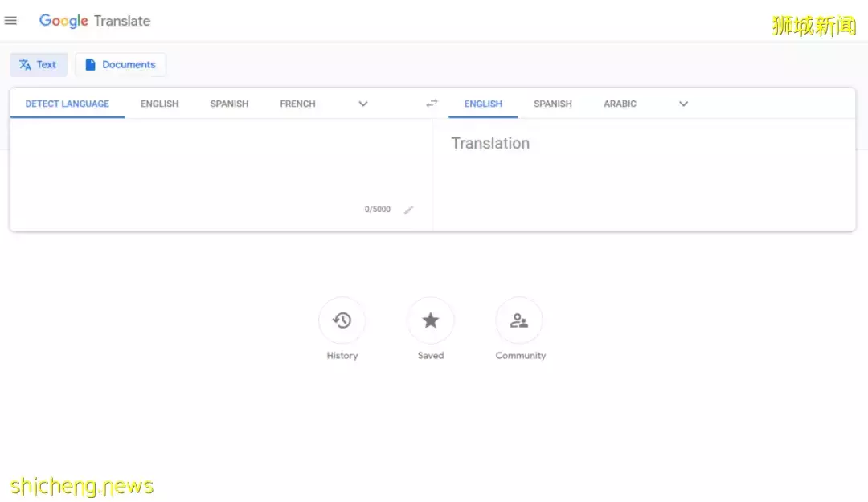Choose French as source language
The image size is (868, 502).
click(297, 104)
